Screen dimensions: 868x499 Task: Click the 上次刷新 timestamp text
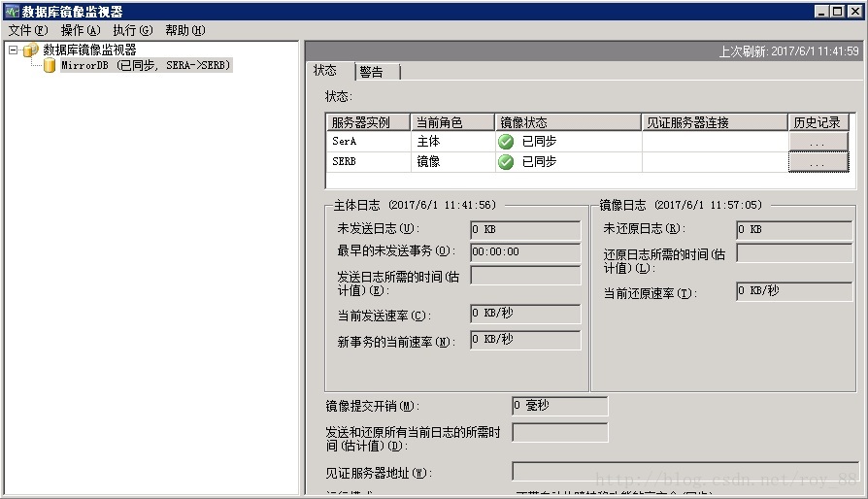pyautogui.click(x=788, y=51)
